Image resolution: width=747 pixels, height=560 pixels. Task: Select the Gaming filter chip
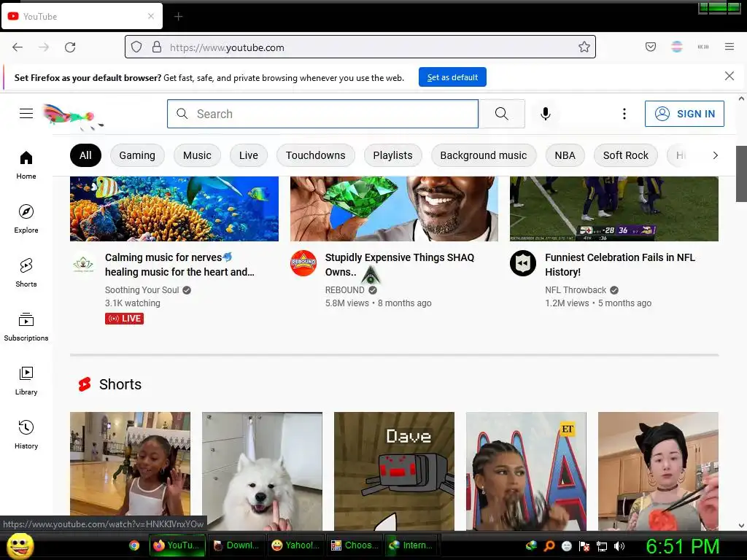pyautogui.click(x=137, y=155)
